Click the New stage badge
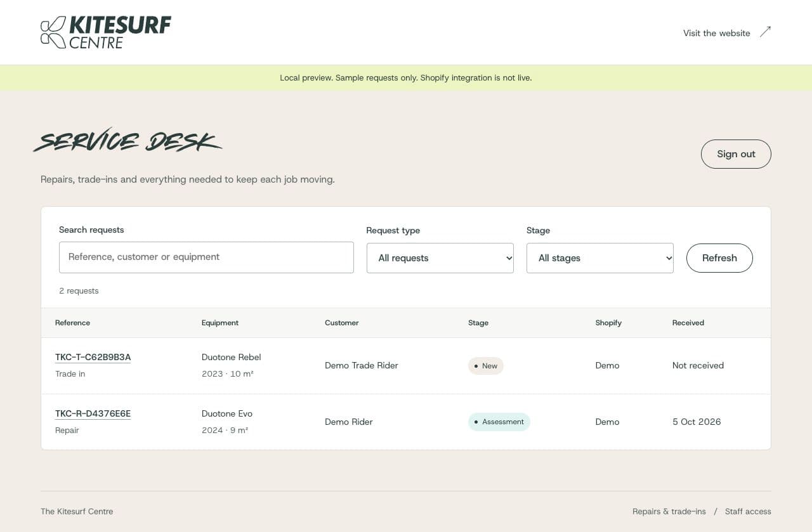The image size is (812, 532). click(x=486, y=366)
